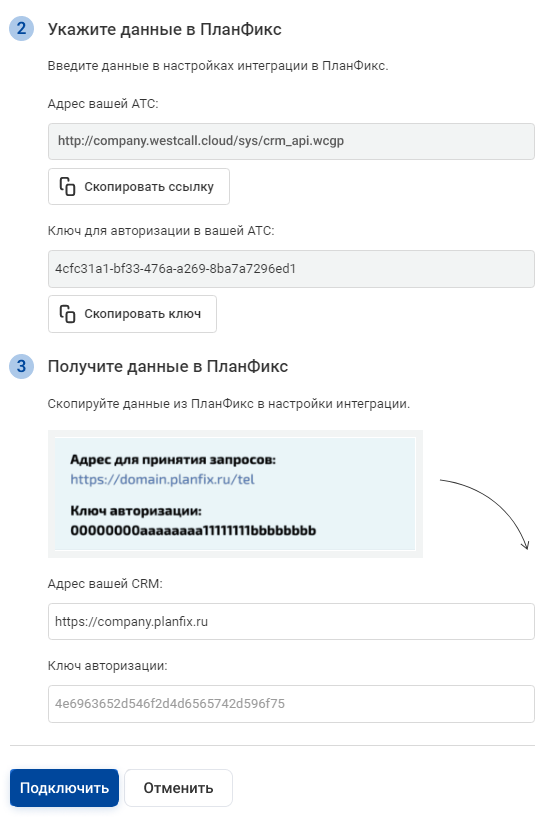The height and width of the screenshot is (819, 550).
Task: Focus the bottom Ключ авторизации input field
Action: pyautogui.click(x=291, y=704)
